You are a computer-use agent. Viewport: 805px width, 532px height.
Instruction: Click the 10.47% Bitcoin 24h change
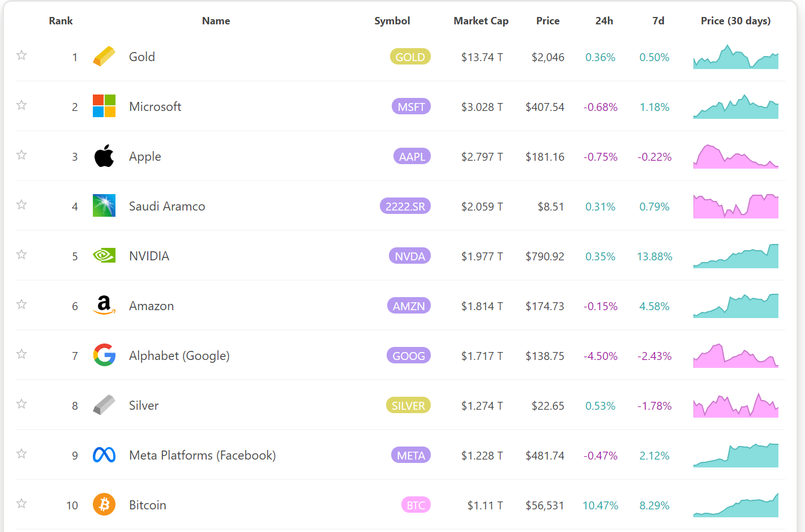coord(601,505)
